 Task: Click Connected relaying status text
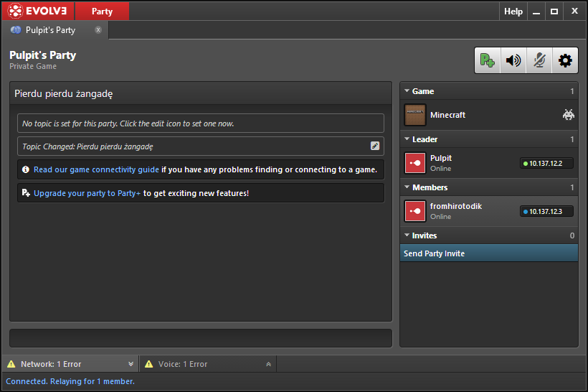(x=70, y=381)
